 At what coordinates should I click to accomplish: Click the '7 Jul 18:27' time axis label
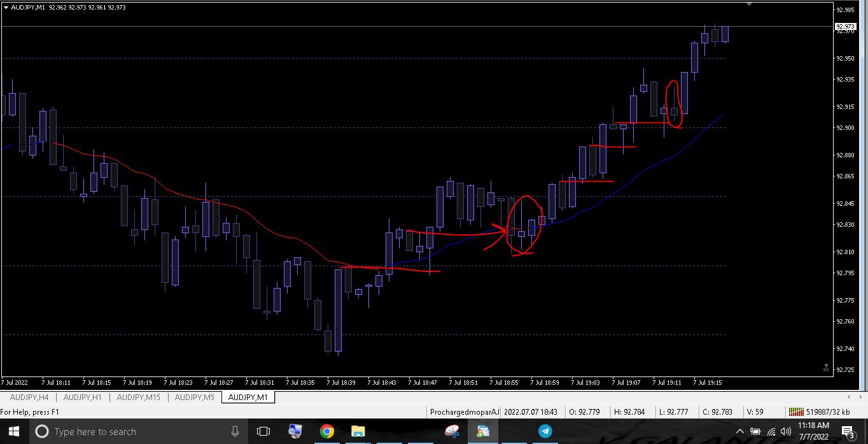219,383
